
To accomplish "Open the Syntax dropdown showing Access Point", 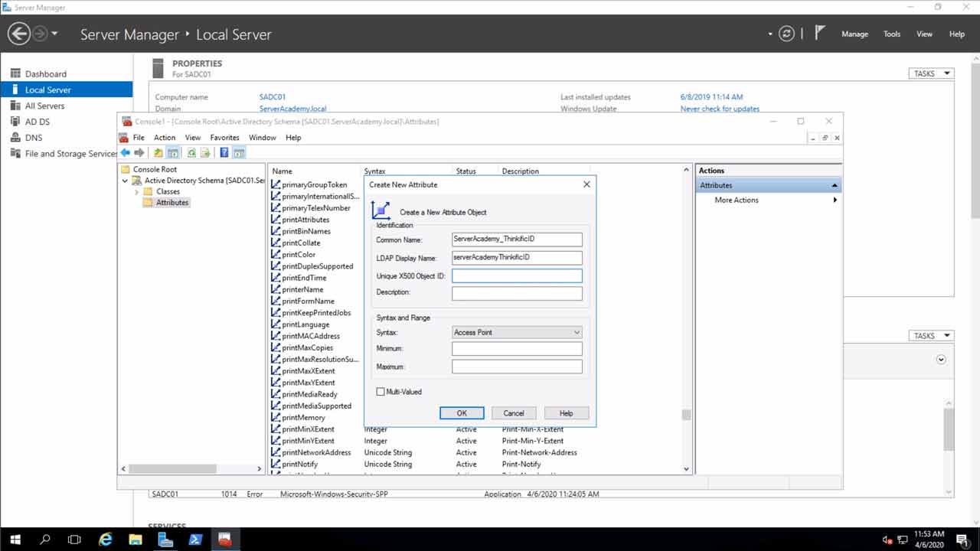I will pos(517,332).
